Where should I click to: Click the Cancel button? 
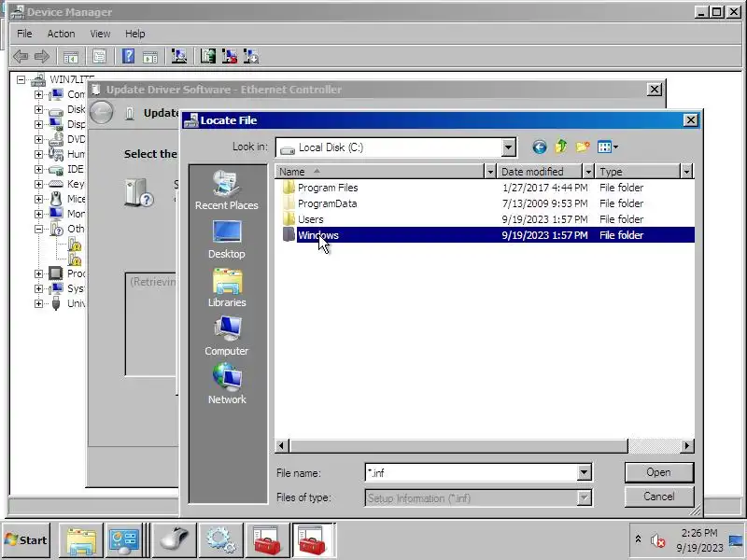pyautogui.click(x=659, y=497)
